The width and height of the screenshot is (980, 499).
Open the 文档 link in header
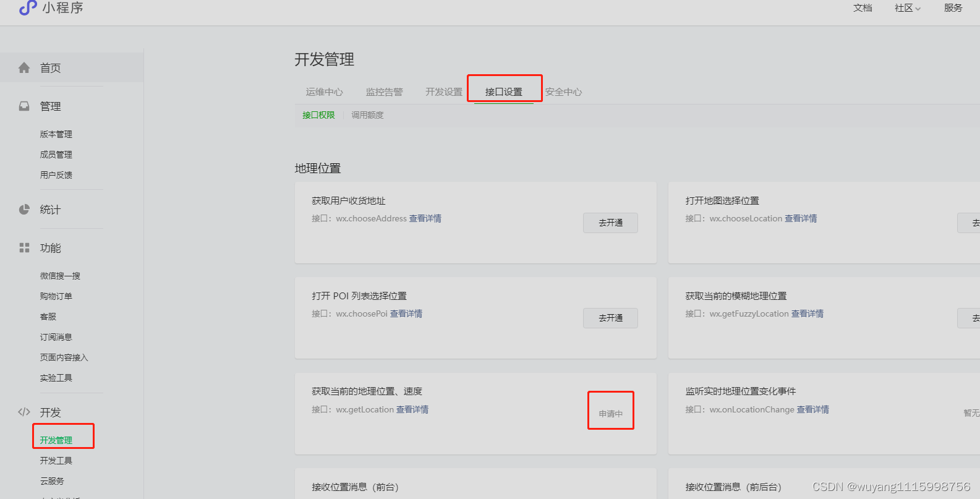click(863, 8)
